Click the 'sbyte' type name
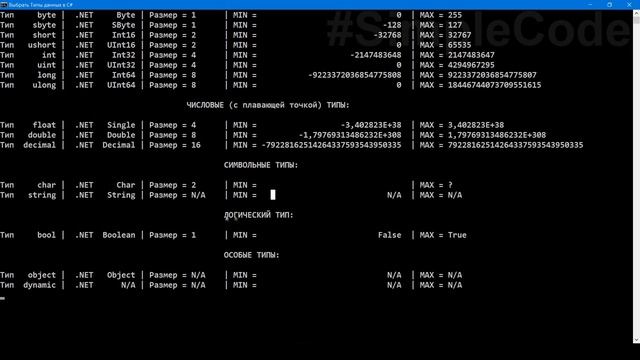This screenshot has height=360, width=640. pos(44,25)
